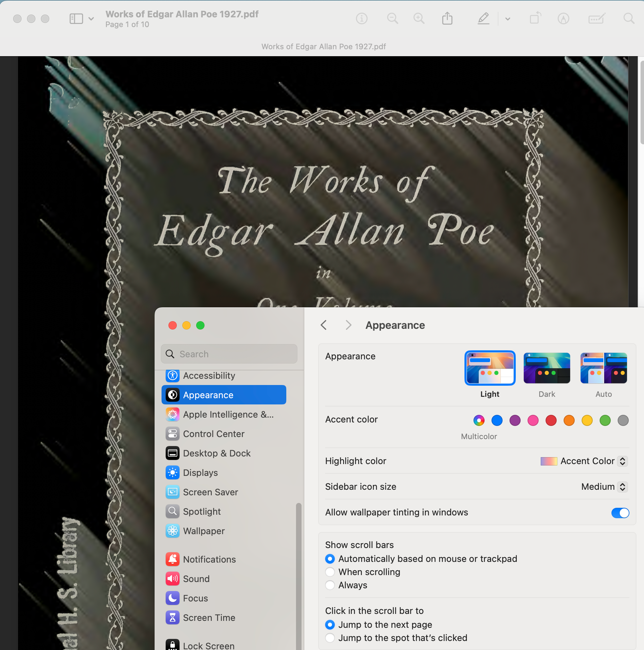Image resolution: width=644 pixels, height=650 pixels.
Task: Select the Green accent color
Action: point(605,420)
